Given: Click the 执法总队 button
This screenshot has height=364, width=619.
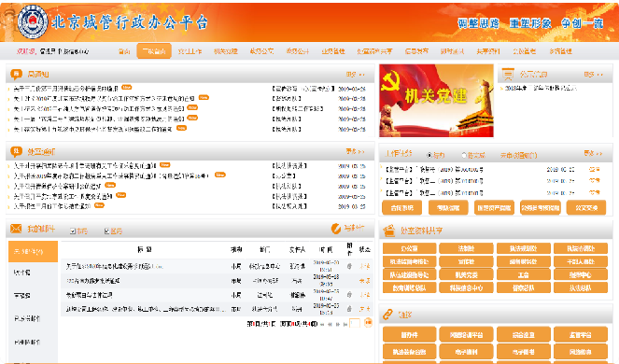Looking at the screenshot, I should coord(581,287).
